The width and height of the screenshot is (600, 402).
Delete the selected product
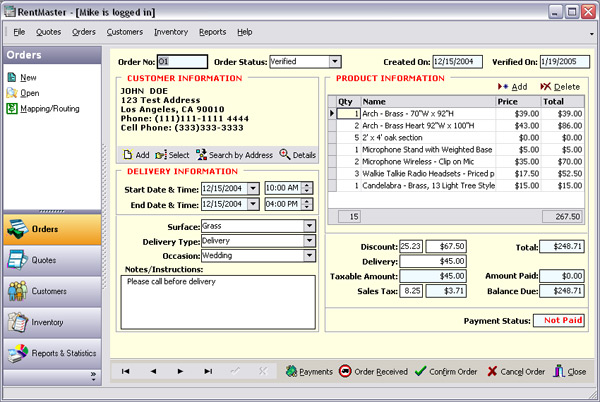point(560,87)
